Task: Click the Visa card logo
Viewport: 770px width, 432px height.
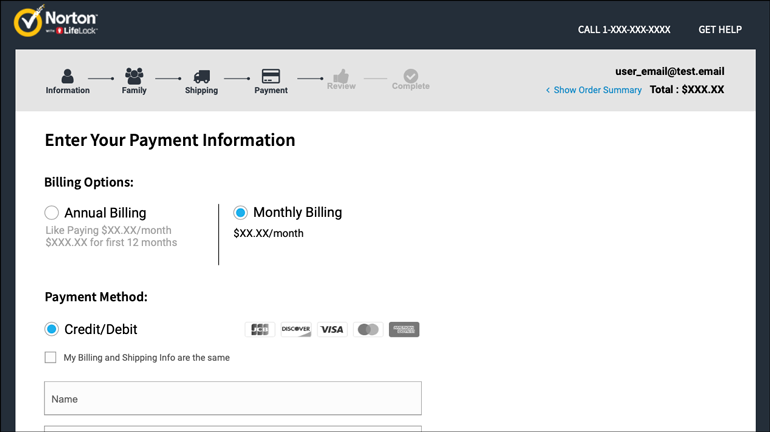Action: (x=332, y=329)
